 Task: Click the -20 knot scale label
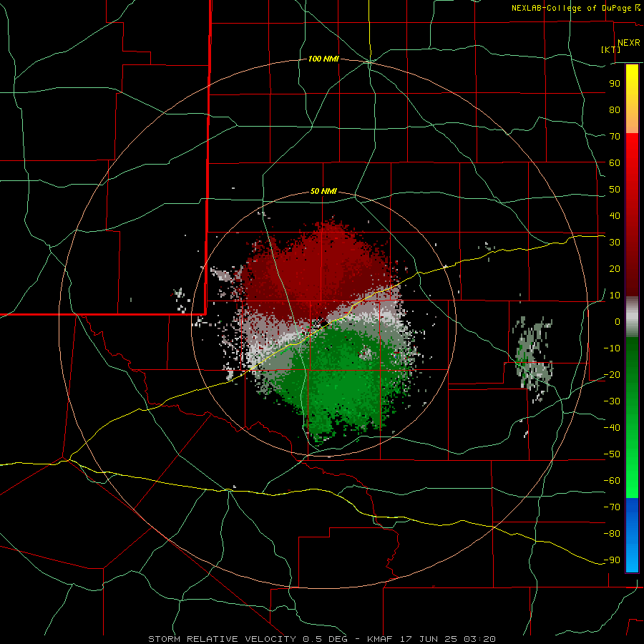click(612, 374)
